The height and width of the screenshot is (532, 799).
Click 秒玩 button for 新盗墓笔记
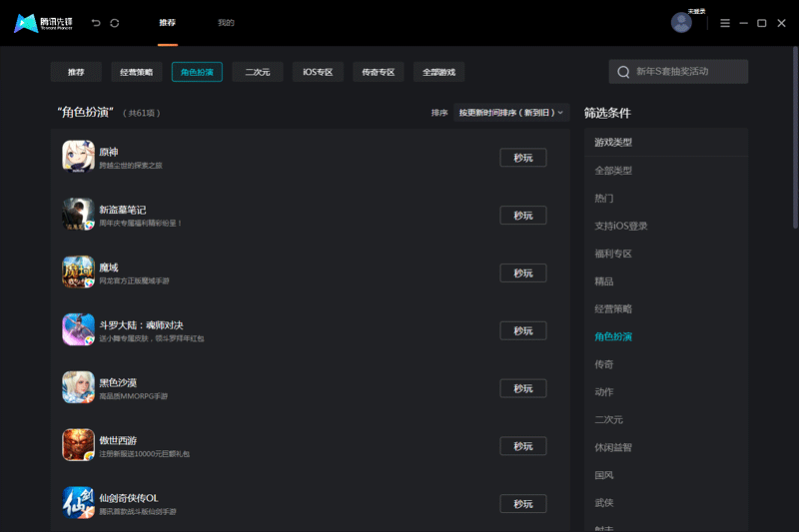coord(522,216)
